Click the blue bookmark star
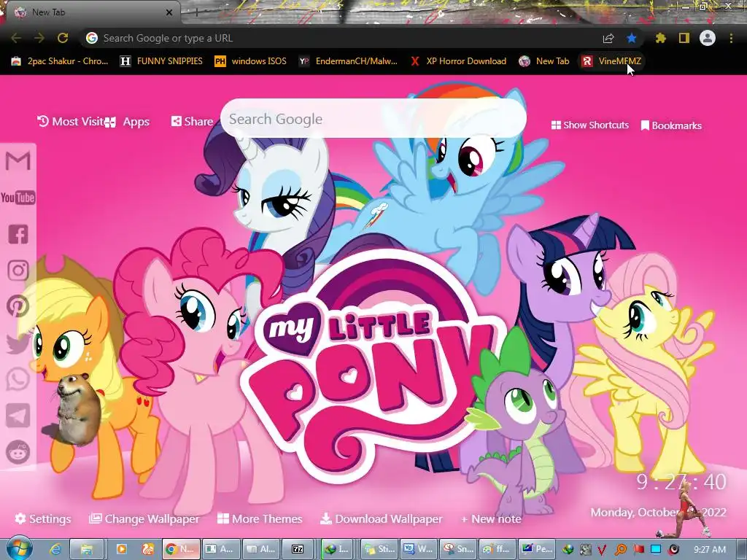This screenshot has width=747, height=560. coord(632,38)
